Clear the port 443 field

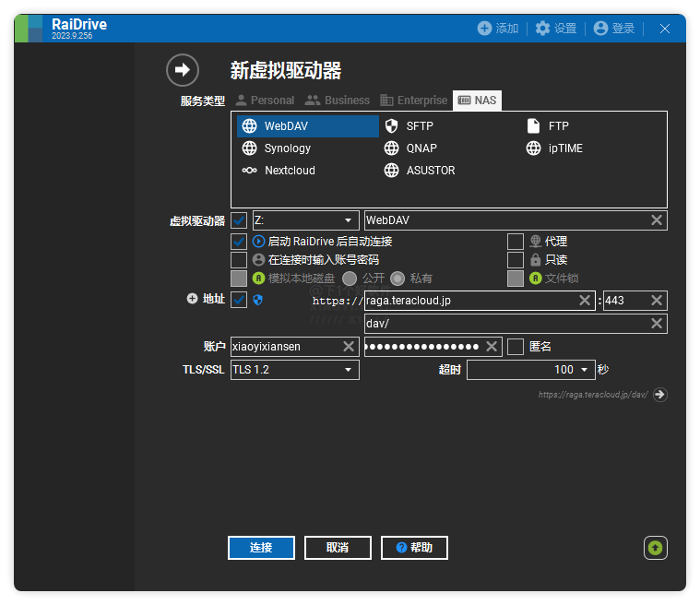click(657, 301)
